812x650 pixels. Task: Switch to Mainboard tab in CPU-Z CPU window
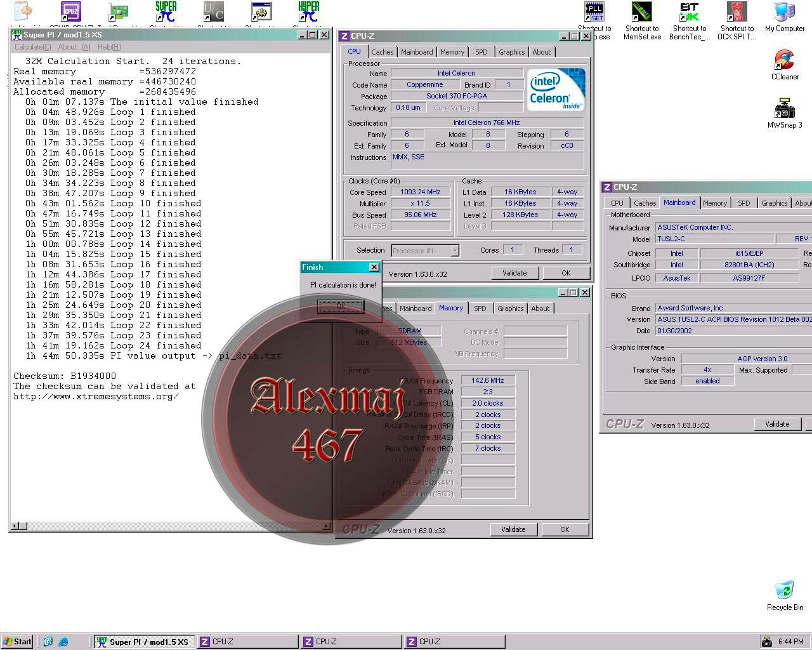(417, 52)
